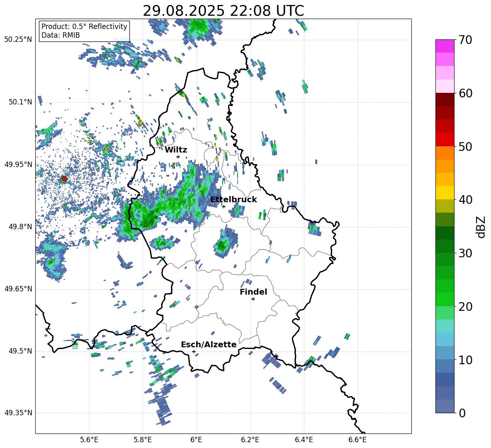Click the 6.4°E longitude label
This screenshot has height=448, width=491.
[x=304, y=440]
